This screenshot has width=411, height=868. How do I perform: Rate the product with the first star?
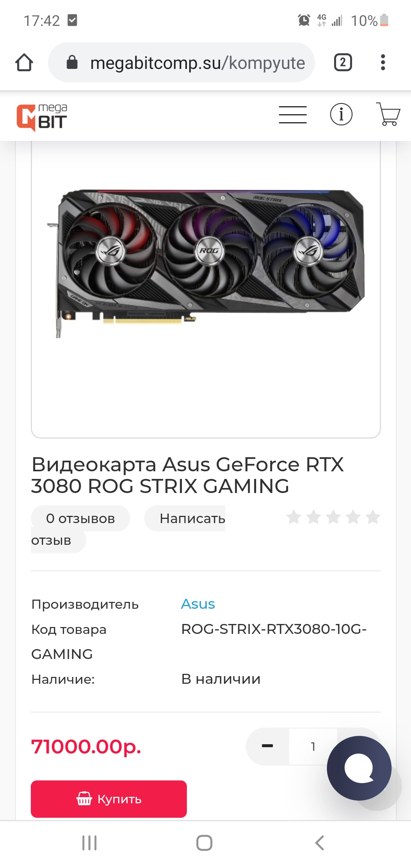294,517
